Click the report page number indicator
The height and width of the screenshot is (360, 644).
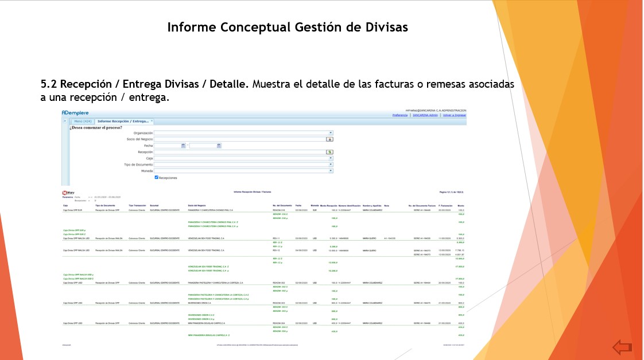[x=451, y=192]
